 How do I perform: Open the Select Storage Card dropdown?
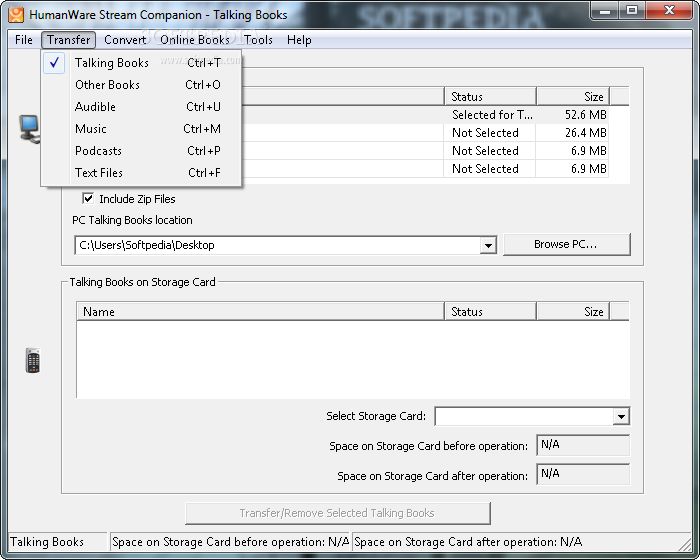pos(621,416)
